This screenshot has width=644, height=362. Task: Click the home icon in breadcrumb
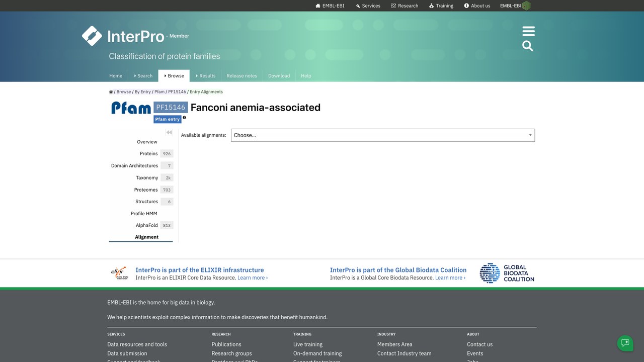coord(111,92)
